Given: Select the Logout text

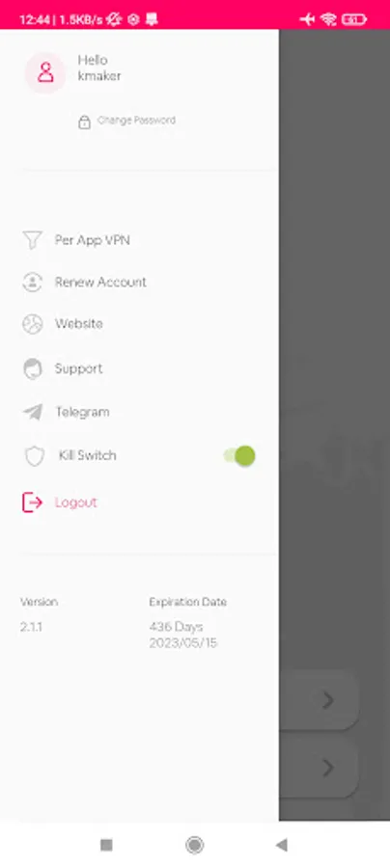Looking at the screenshot, I should tap(76, 502).
